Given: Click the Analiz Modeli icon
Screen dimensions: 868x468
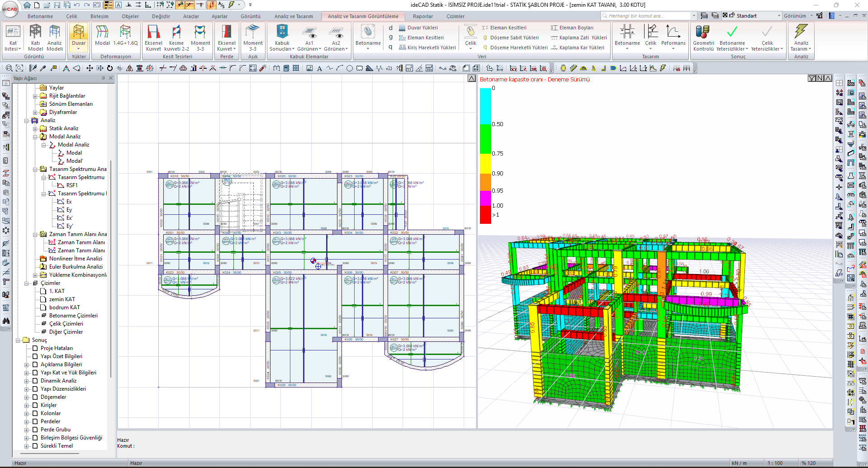Looking at the screenshot, I should click(x=55, y=38).
